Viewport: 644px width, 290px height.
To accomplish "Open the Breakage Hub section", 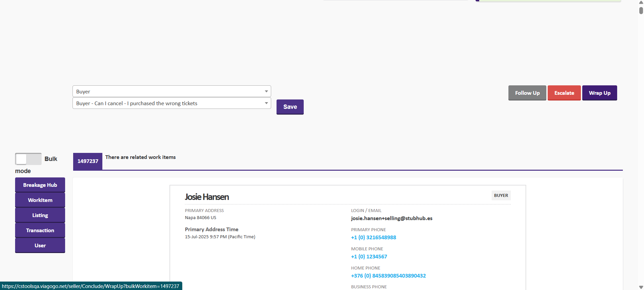I will 40,185.
